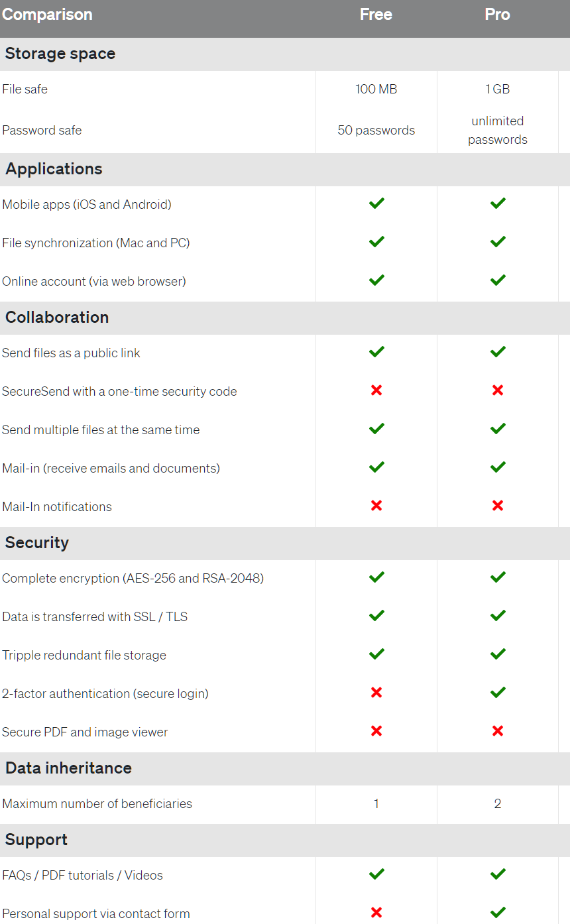Image resolution: width=570 pixels, height=924 pixels.
Task: Click the Pro red cross for Mail-In notifications
Action: point(498,506)
